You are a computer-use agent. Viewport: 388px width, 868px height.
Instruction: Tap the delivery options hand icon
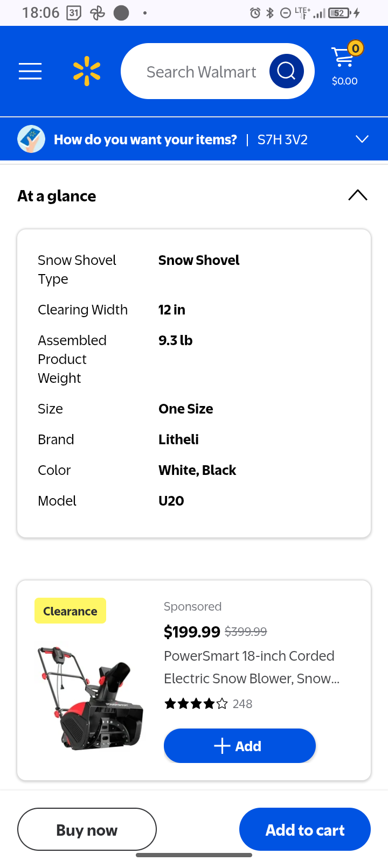pos(31,139)
